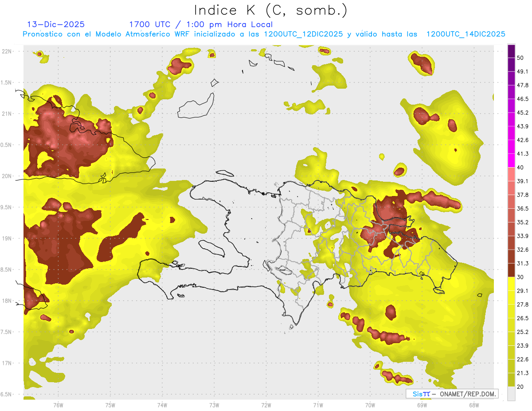
Task: Click the dark purple swatch above 50
Action: 511,51
